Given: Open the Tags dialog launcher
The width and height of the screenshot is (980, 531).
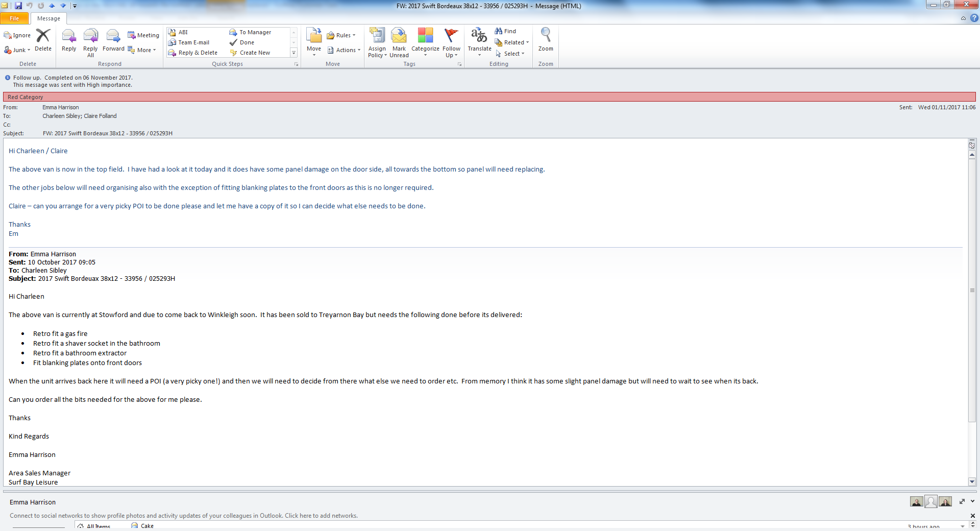Looking at the screenshot, I should click(x=459, y=64).
